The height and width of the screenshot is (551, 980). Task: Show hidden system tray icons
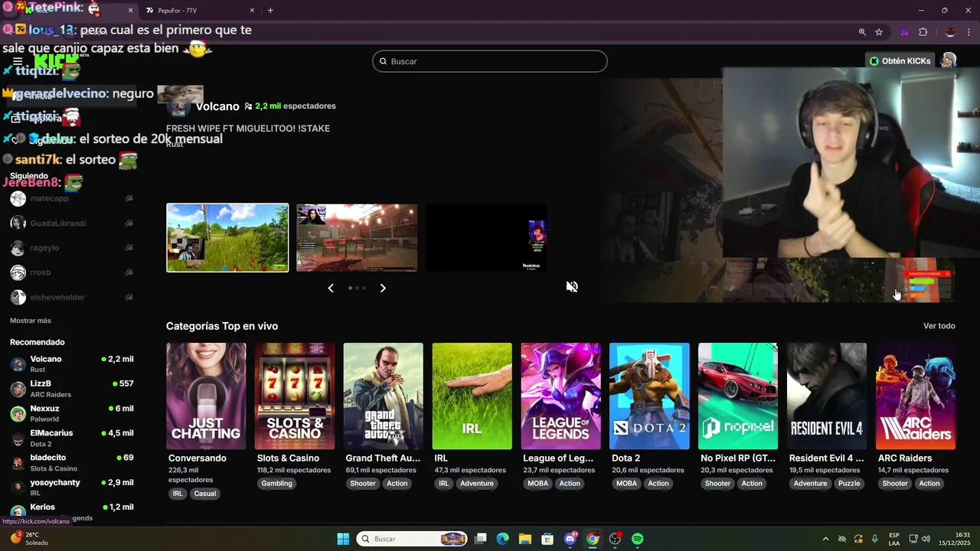[825, 539]
